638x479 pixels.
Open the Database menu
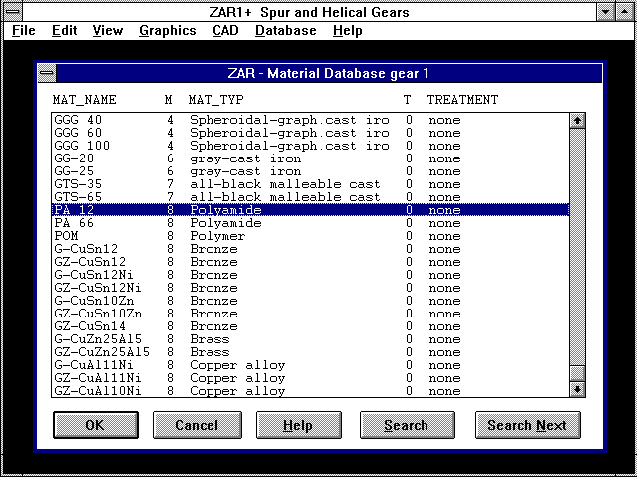(x=285, y=30)
